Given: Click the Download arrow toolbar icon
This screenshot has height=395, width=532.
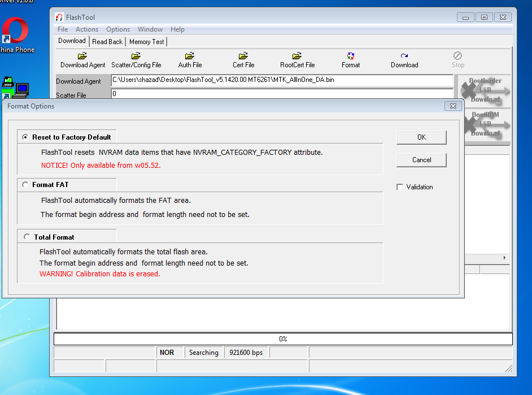Looking at the screenshot, I should (x=404, y=55).
